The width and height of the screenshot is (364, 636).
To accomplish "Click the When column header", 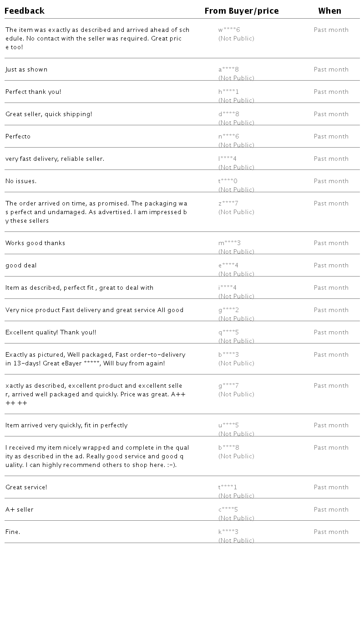I will click(329, 11).
